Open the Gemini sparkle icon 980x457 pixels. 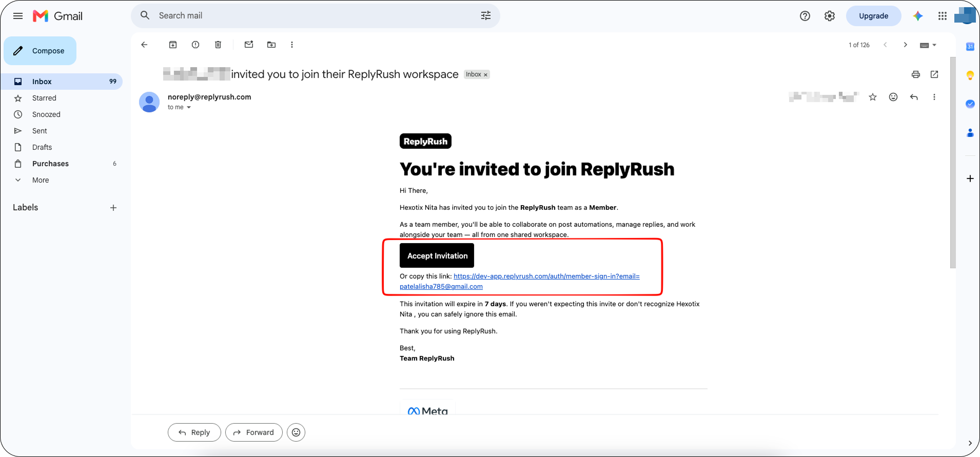[x=918, y=16]
